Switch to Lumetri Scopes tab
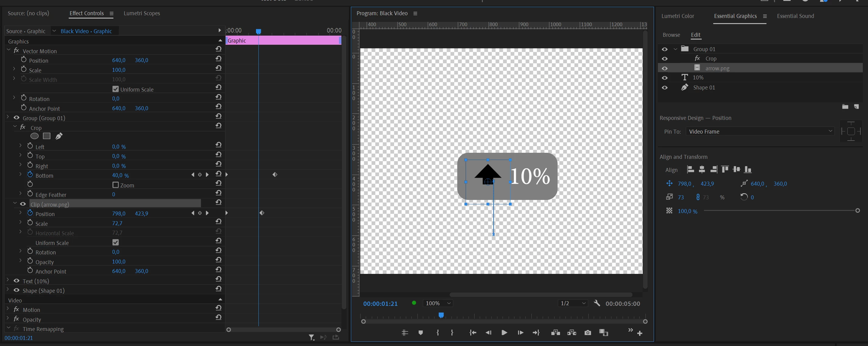Image resolution: width=868 pixels, height=346 pixels. click(x=141, y=13)
